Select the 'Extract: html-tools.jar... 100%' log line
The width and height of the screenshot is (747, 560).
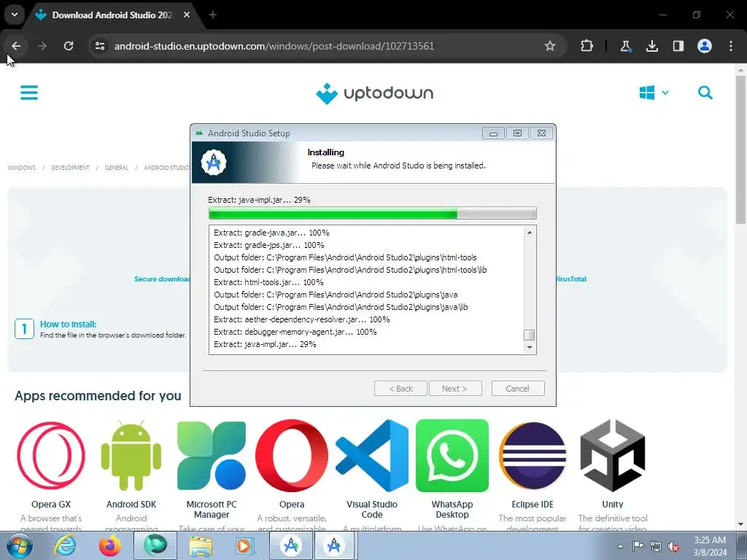pyautogui.click(x=268, y=282)
